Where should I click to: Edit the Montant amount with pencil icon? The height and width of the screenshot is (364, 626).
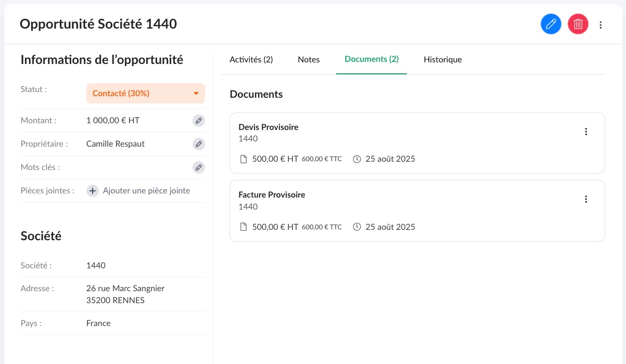[198, 121]
